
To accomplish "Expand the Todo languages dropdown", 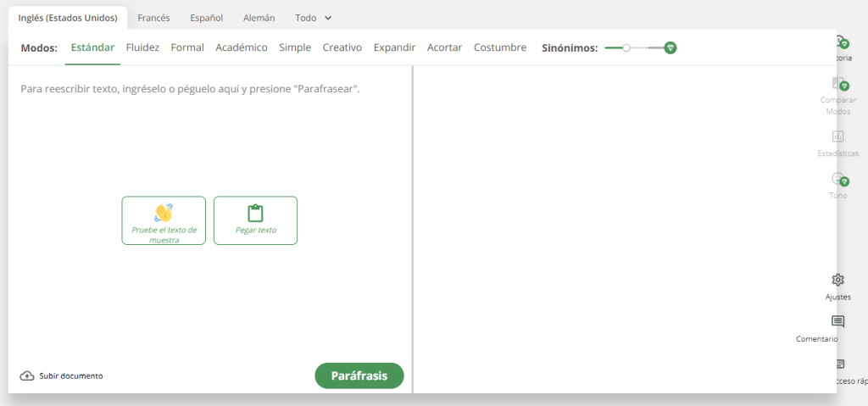I will pyautogui.click(x=314, y=18).
